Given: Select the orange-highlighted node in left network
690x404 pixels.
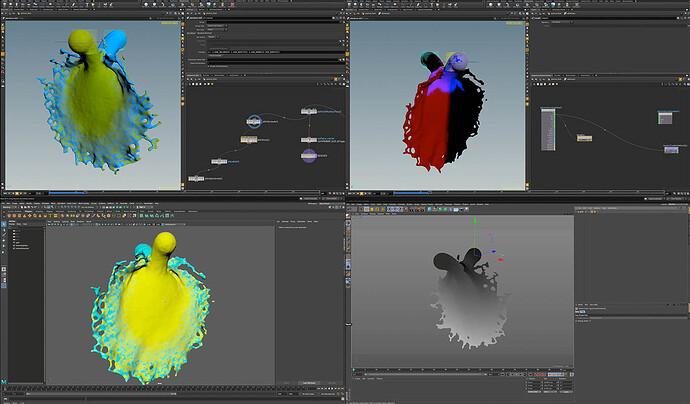Looking at the screenshot, I should coord(249,140).
